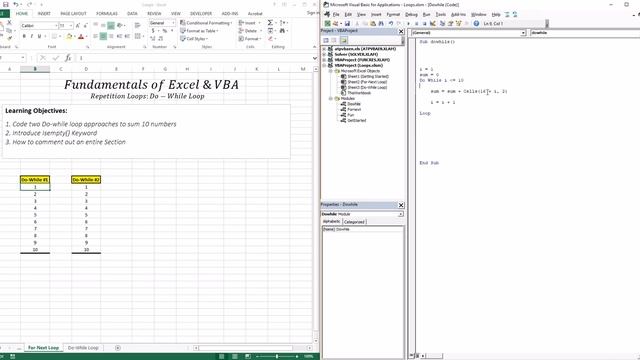Click the formula bar input
This screenshot has height=360, width=640.
[x=193, y=58]
